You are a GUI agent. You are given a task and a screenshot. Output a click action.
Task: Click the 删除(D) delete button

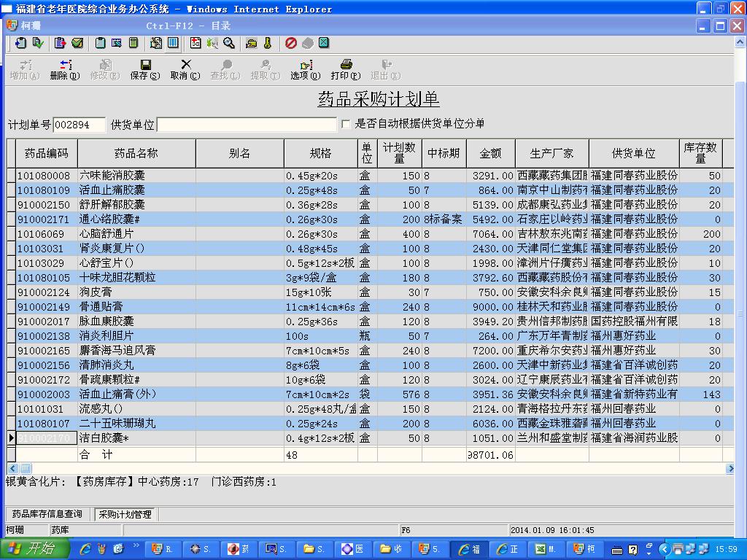pyautogui.click(x=65, y=70)
